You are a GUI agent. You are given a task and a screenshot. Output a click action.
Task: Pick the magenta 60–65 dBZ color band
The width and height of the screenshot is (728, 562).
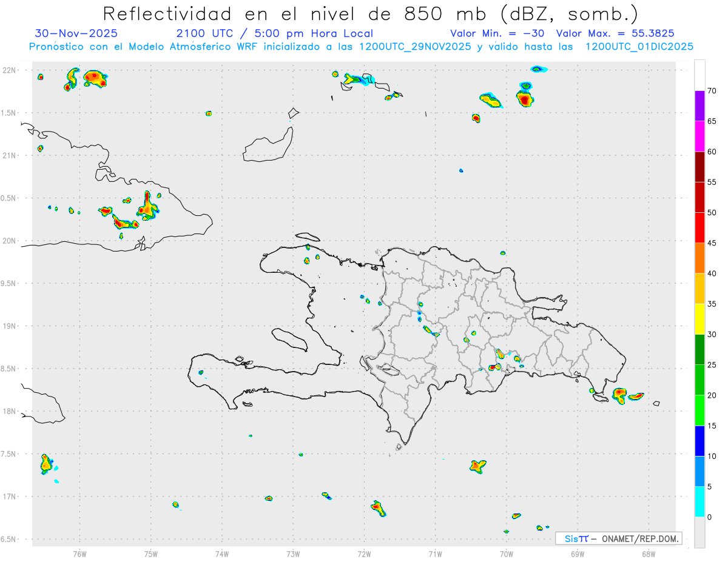(x=699, y=136)
